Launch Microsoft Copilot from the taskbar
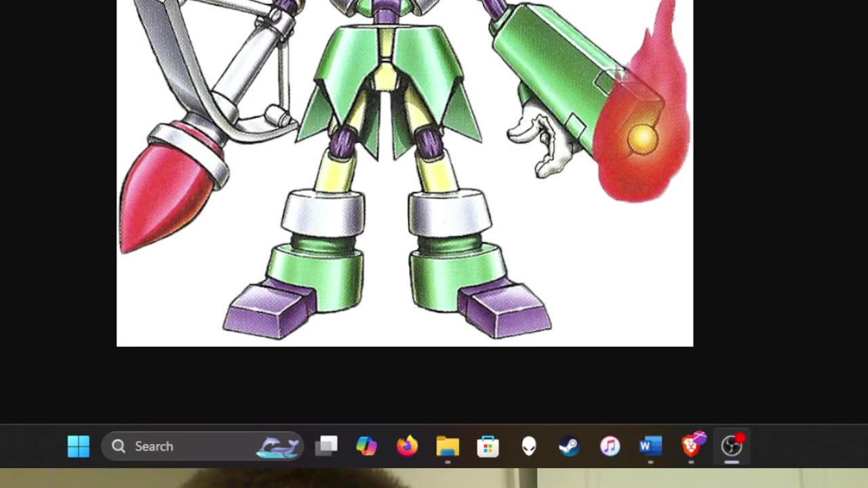The height and width of the screenshot is (488, 868). 366,446
